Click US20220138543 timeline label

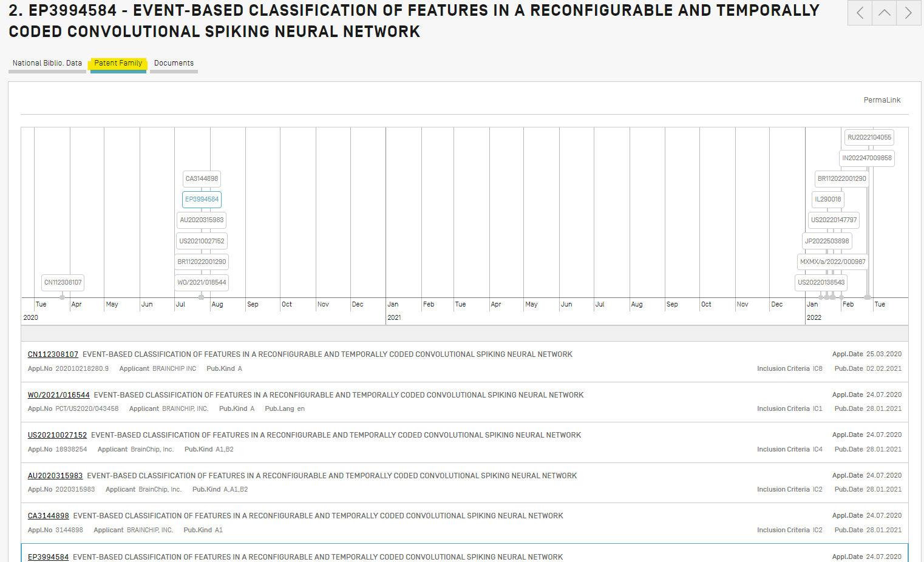tap(821, 282)
